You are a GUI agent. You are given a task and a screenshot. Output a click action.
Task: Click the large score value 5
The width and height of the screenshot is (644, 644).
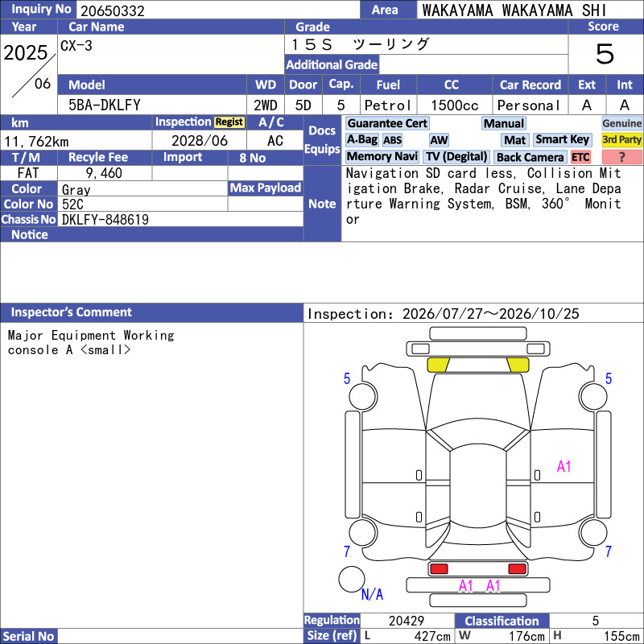pos(605,54)
